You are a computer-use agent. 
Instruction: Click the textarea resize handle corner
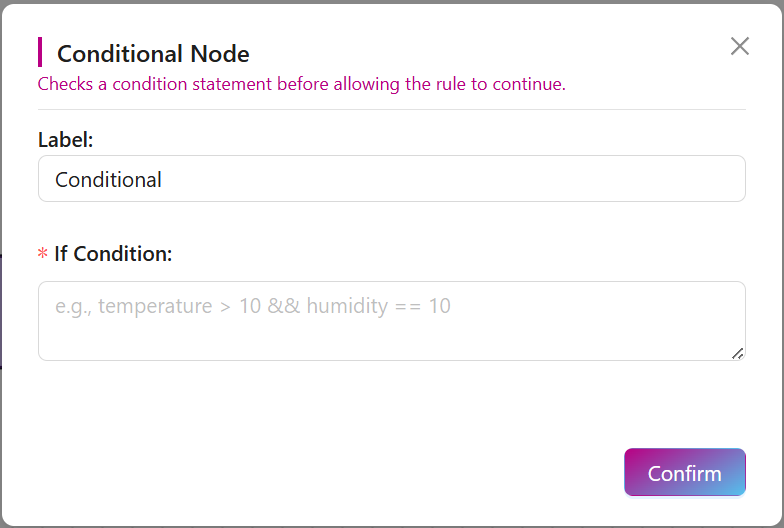[737, 352]
